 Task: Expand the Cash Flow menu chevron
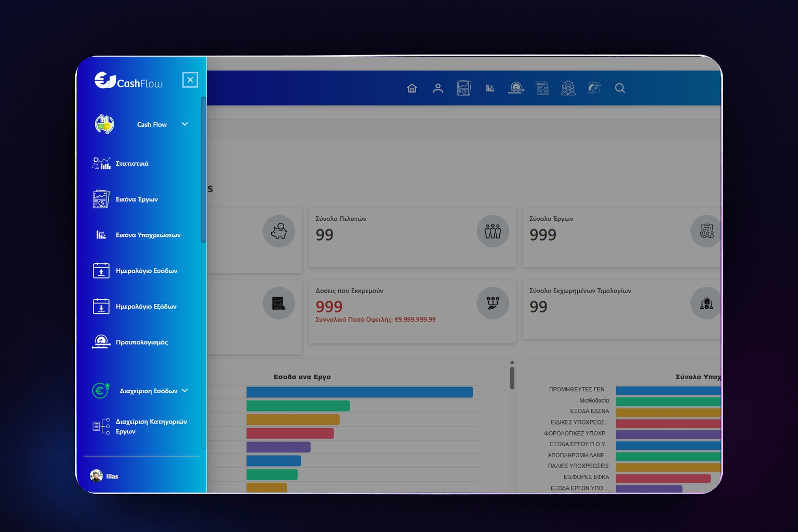[184, 124]
